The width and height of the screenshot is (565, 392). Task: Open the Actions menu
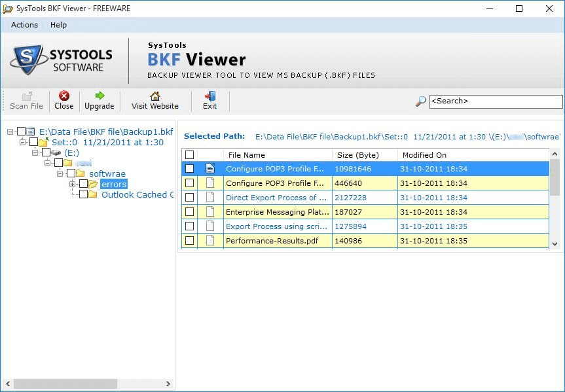(x=24, y=25)
